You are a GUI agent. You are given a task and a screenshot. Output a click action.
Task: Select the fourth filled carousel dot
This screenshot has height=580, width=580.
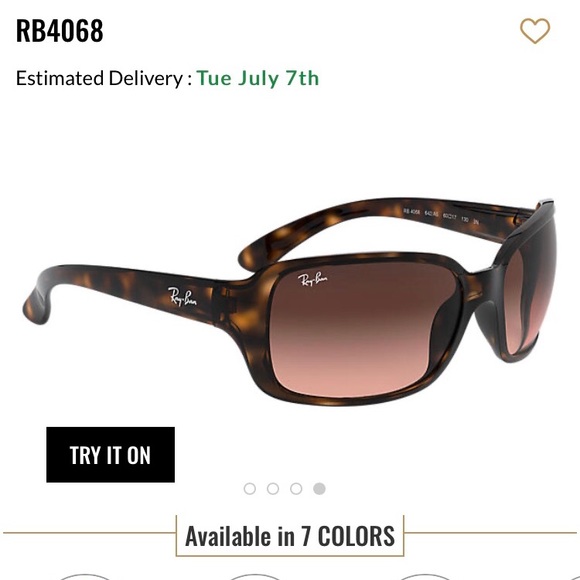point(319,489)
